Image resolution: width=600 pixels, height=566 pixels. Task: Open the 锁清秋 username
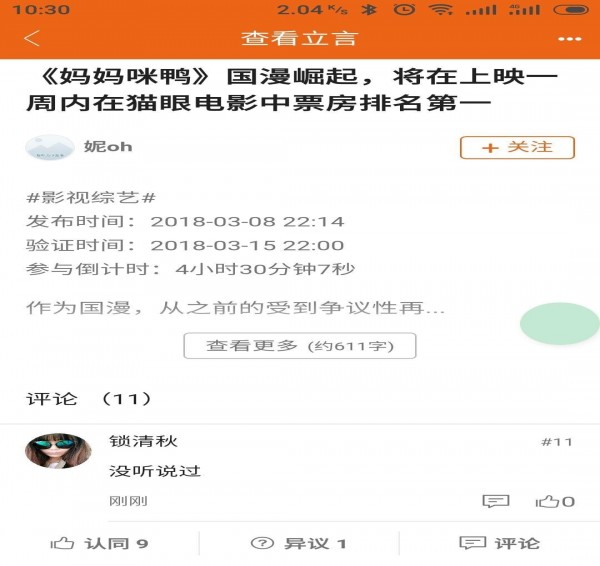[x=143, y=441]
